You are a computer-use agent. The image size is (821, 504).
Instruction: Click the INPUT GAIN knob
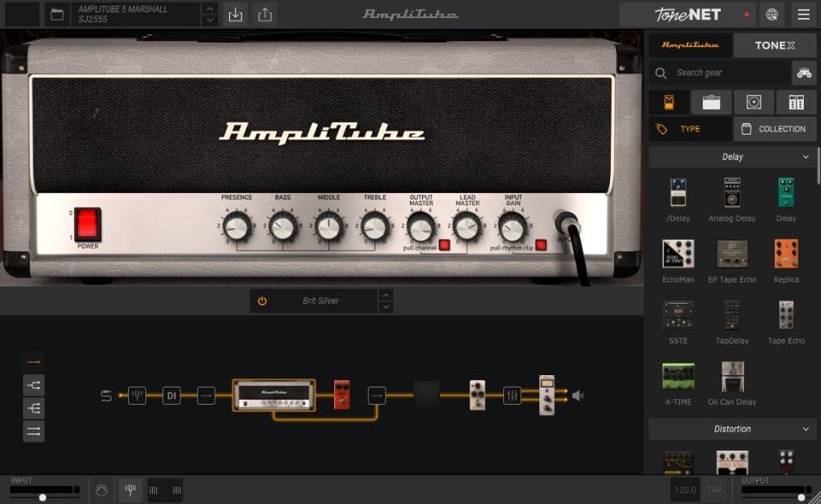(512, 227)
